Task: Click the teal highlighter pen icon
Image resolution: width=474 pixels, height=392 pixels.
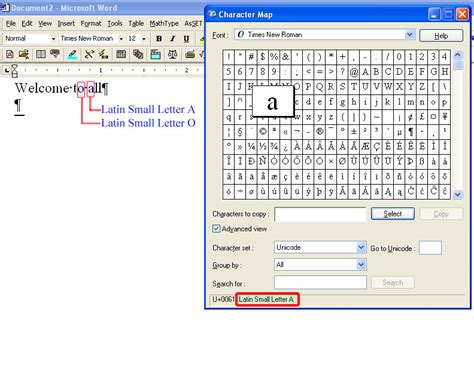Action: click(x=72, y=54)
